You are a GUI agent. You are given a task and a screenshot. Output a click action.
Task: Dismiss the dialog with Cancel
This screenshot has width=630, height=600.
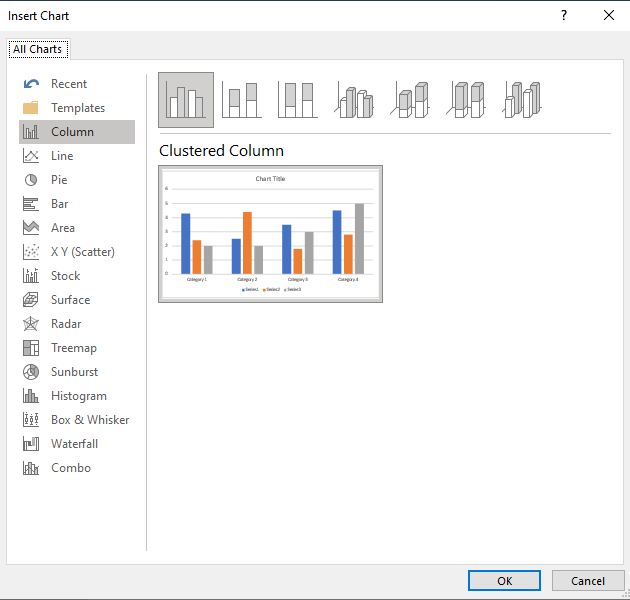click(x=588, y=581)
